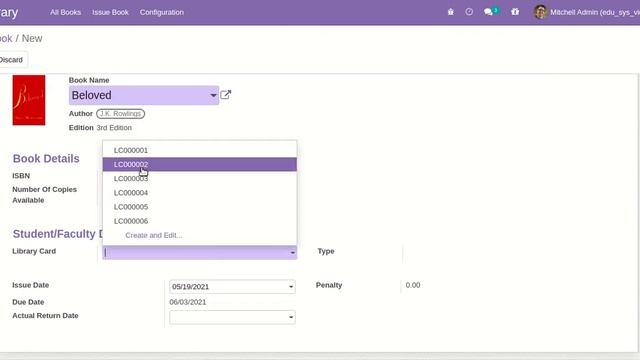Click the Penalty value 0.00
The height and width of the screenshot is (360, 640).
[413, 285]
